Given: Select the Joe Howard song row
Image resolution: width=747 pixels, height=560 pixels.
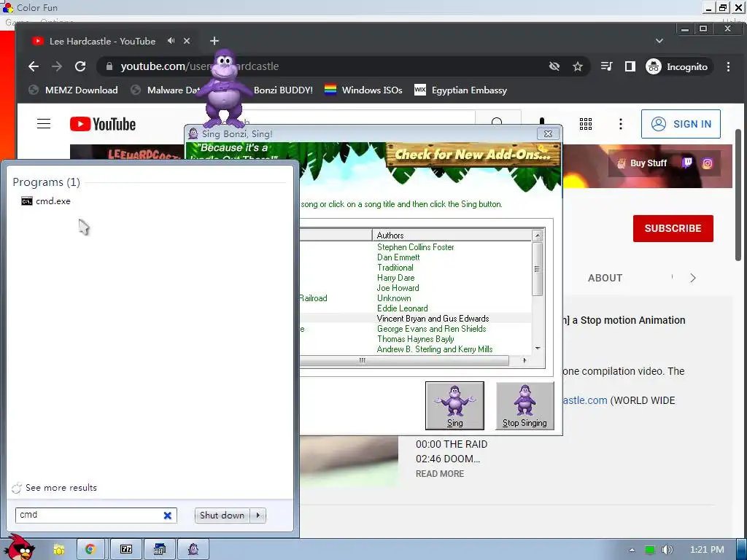Looking at the screenshot, I should [x=415, y=288].
